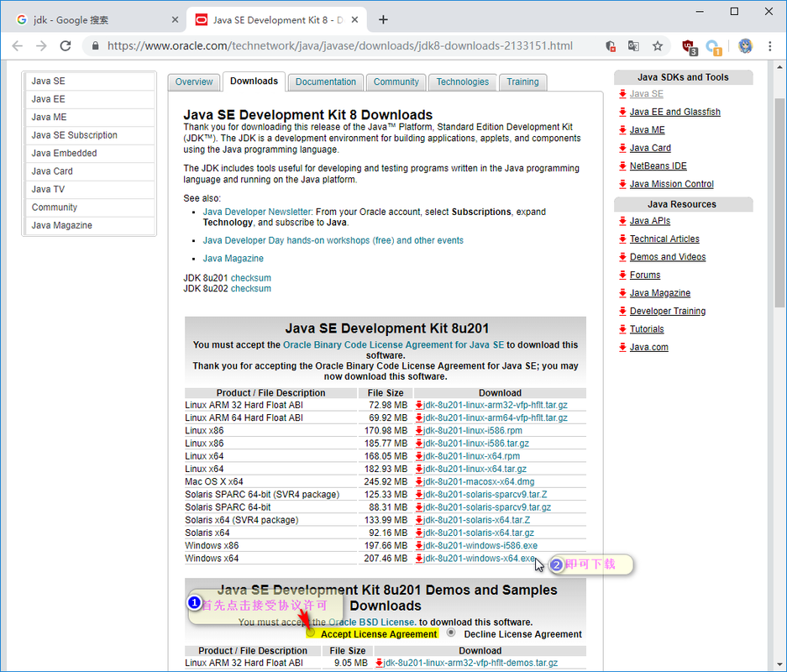Click red arrow icon next to Java APIs
This screenshot has height=672, width=787.
(622, 221)
